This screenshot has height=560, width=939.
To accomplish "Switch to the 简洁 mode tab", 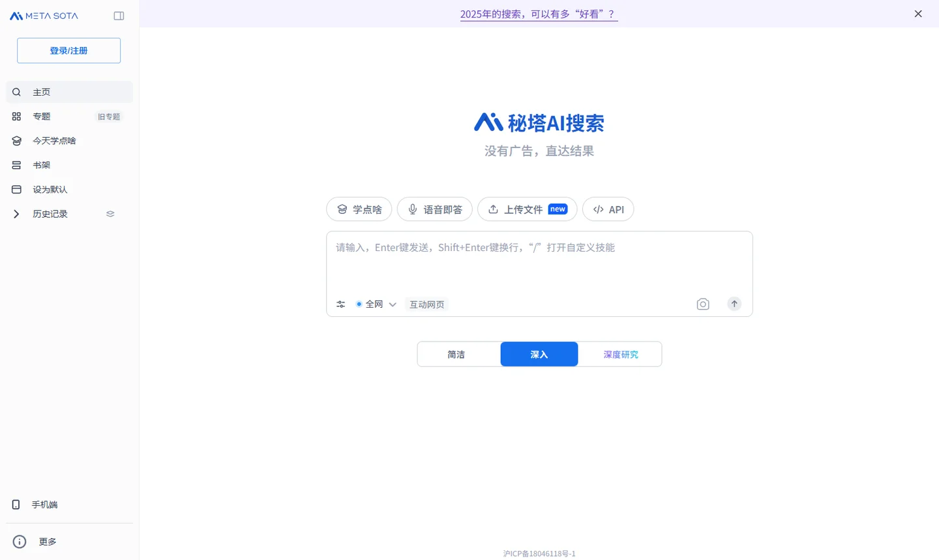I will [456, 354].
